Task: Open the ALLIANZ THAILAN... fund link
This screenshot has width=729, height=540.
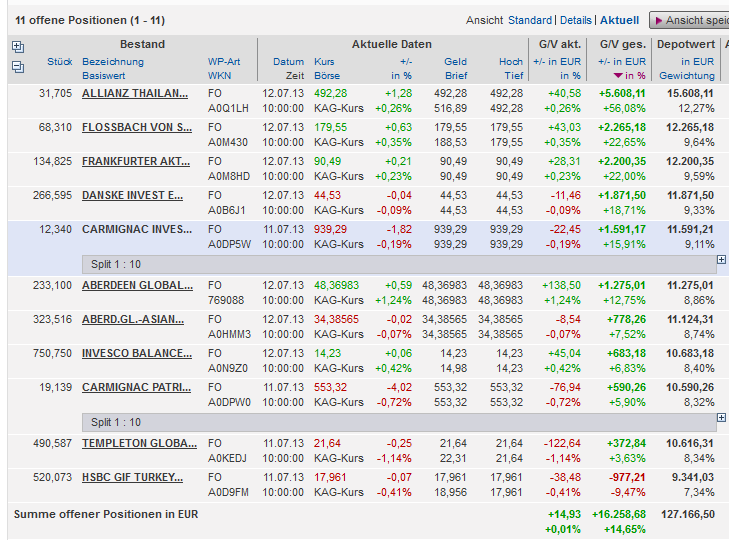Action: click(x=135, y=93)
